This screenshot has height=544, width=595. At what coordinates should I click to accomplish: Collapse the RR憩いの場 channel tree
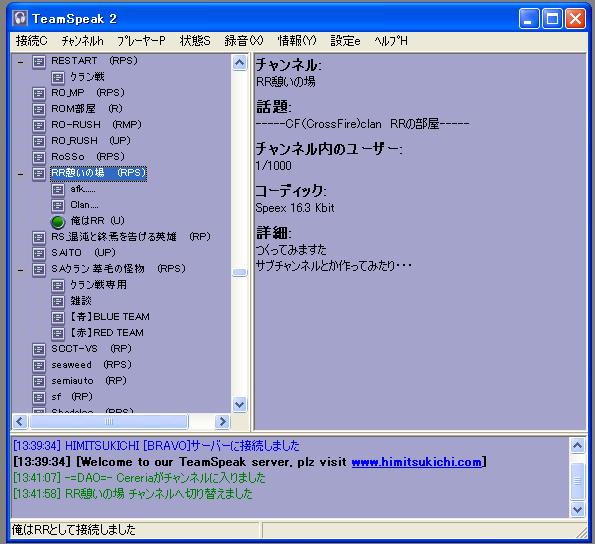(20, 174)
